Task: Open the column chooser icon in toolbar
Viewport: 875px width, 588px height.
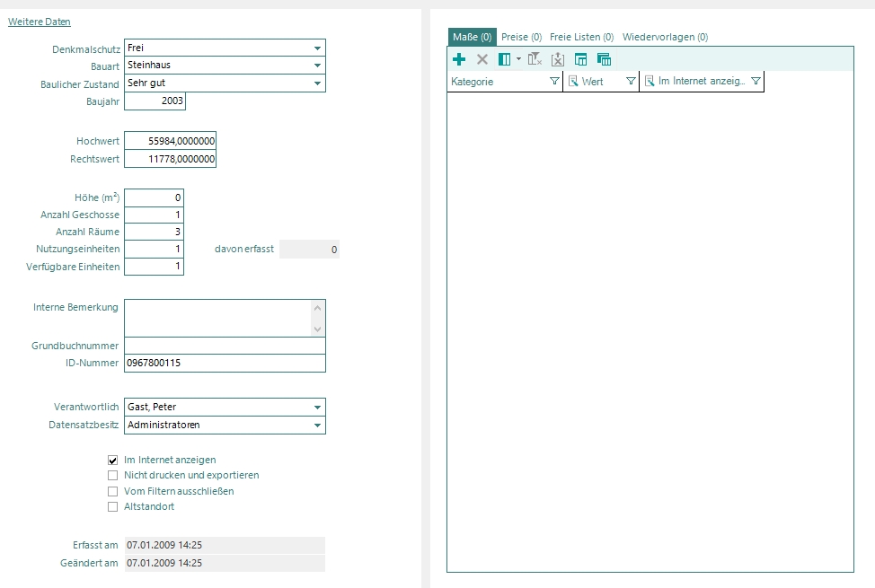Action: coord(505,59)
